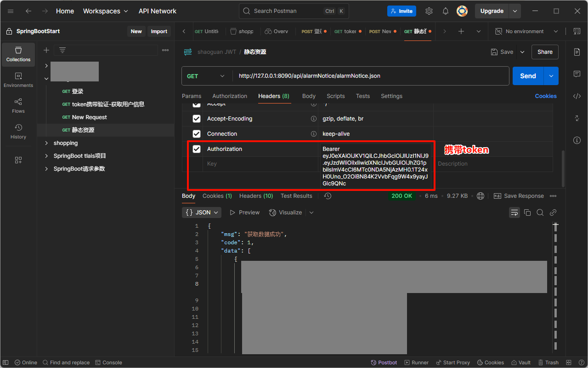
Task: Click the empty header Key field
Action: click(x=260, y=164)
